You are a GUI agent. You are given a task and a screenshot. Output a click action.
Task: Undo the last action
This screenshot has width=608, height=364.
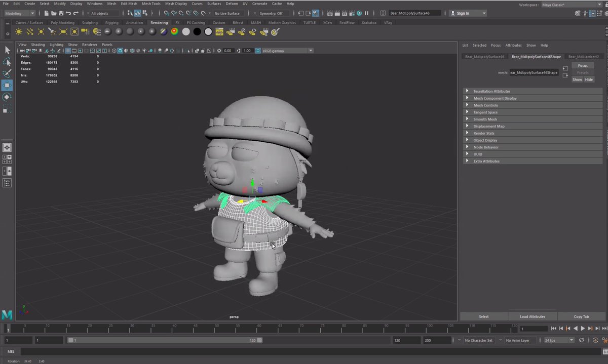pos(68,13)
